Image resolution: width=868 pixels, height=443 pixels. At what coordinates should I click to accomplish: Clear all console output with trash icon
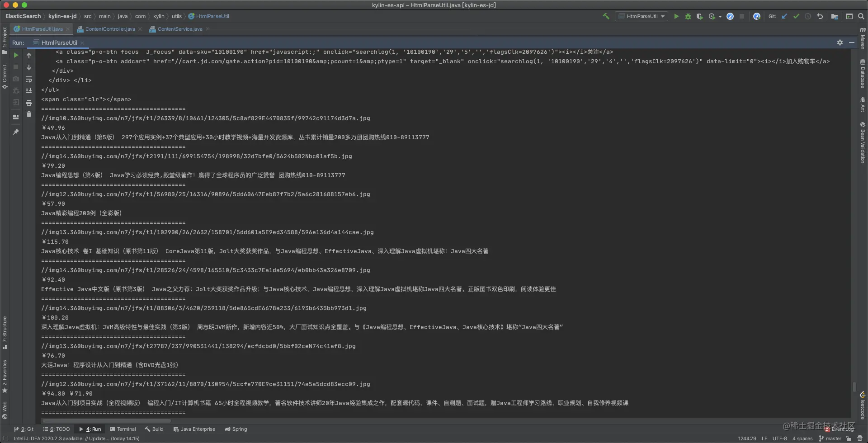click(x=29, y=114)
